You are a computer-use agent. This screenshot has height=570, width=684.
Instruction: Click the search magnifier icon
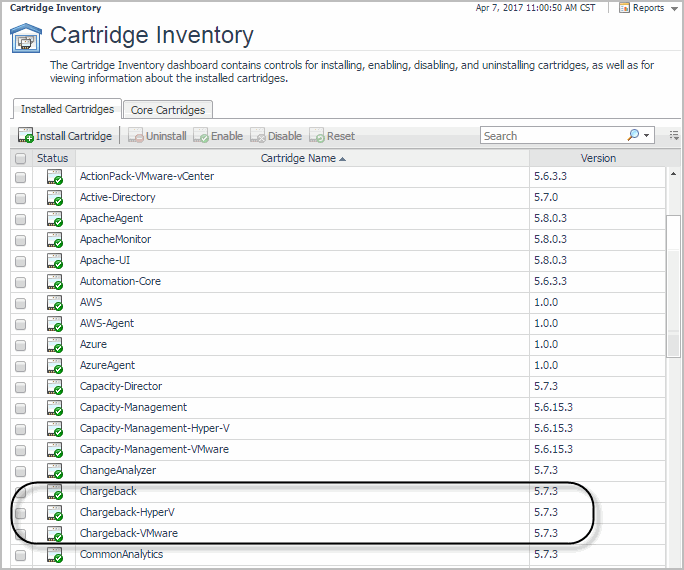pos(633,135)
